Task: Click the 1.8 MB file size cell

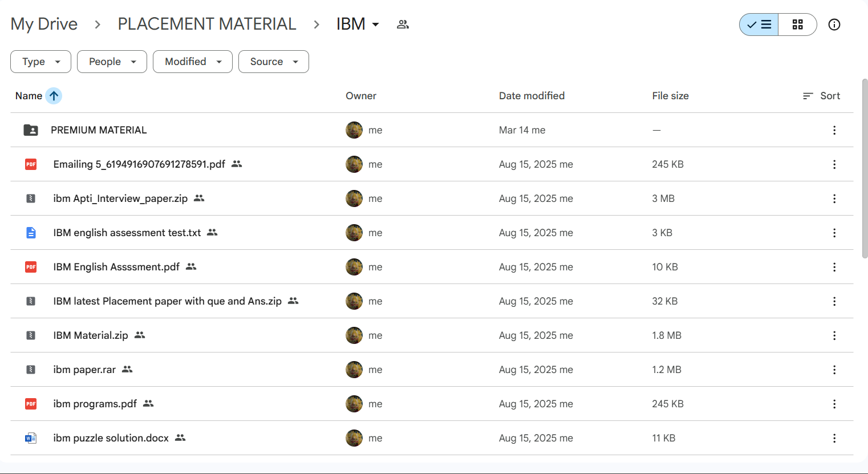Action: [667, 335]
